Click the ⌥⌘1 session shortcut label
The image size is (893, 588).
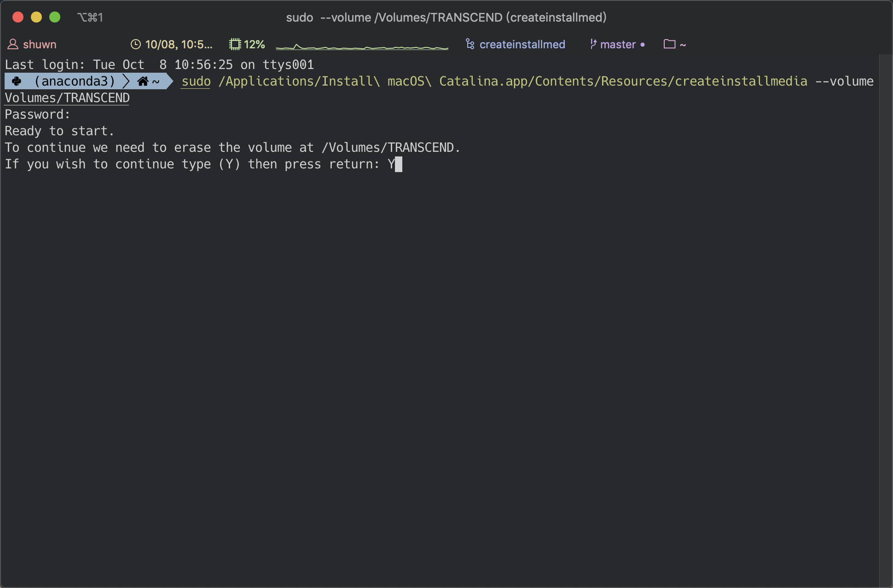[x=90, y=17]
